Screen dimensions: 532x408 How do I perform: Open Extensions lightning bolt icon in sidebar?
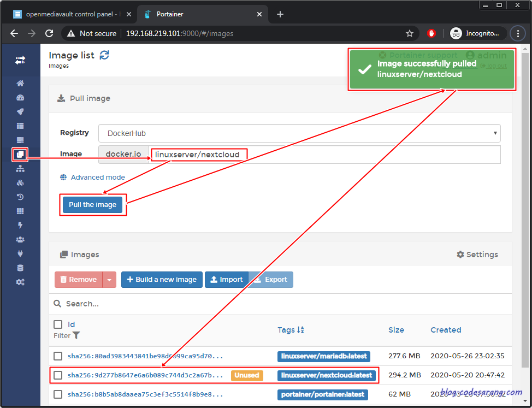point(20,225)
